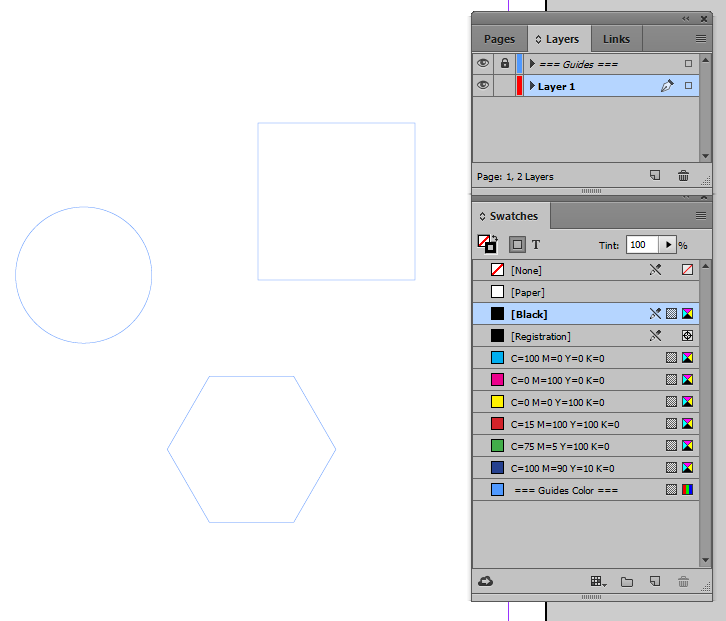
Task: Click the pen icon on Layer 1
Action: click(667, 86)
